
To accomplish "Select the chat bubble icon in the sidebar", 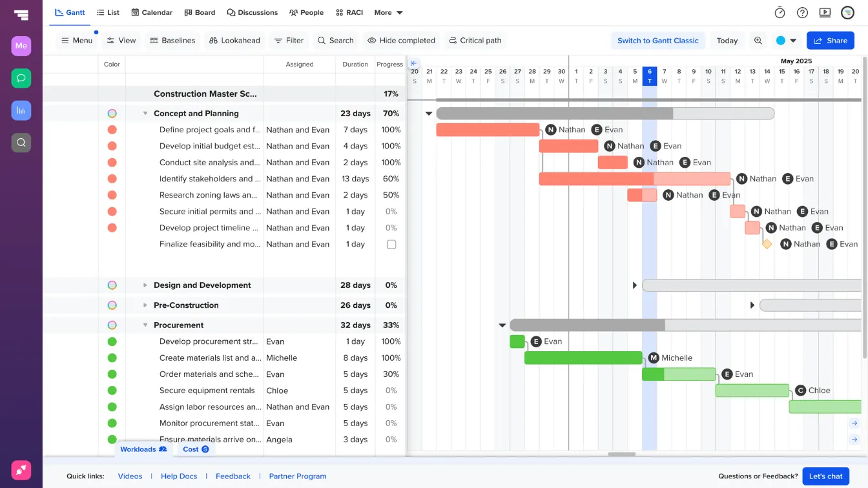I will pyautogui.click(x=21, y=78).
